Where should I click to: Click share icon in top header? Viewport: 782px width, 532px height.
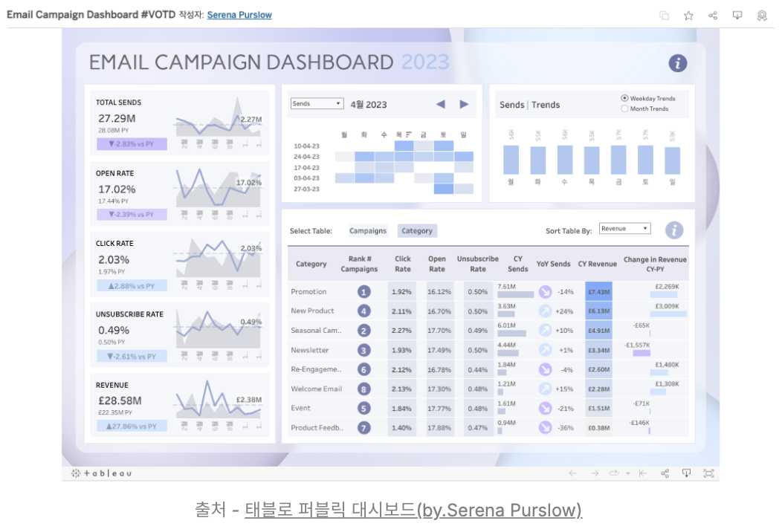[x=713, y=16]
